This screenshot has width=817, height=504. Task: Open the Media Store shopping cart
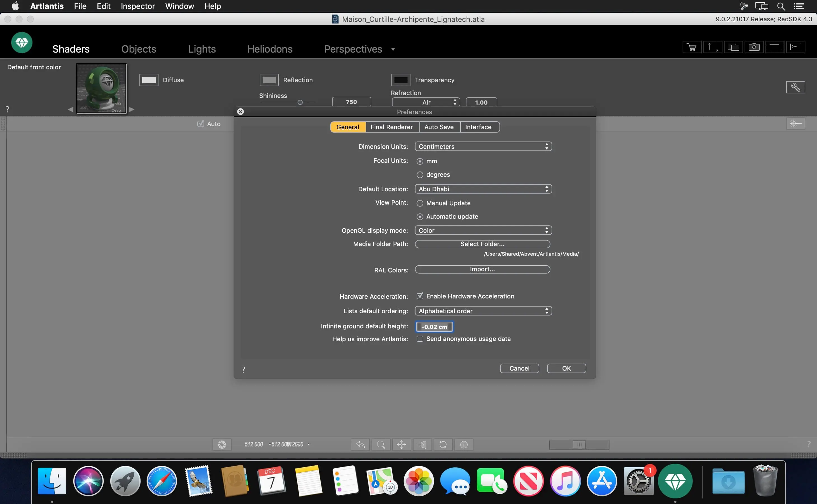tap(692, 47)
